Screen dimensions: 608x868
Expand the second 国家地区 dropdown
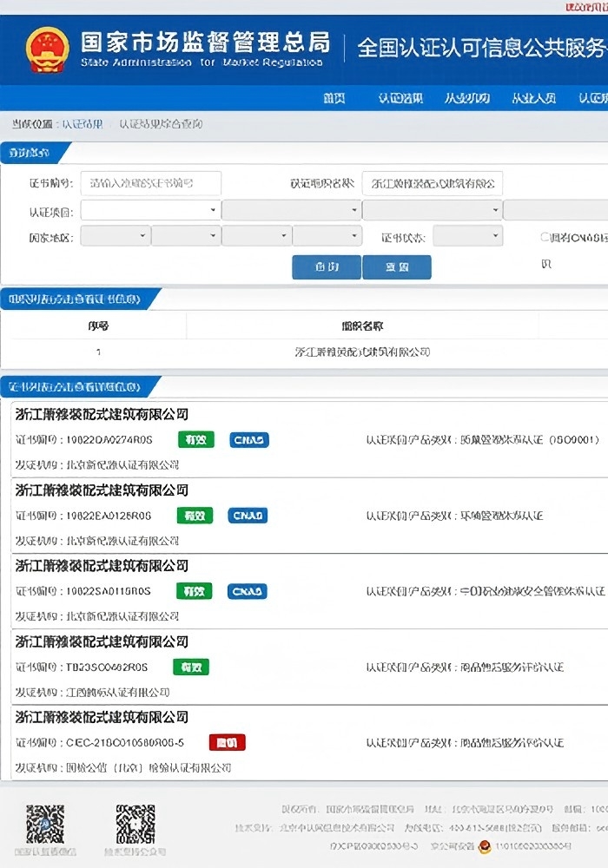click(186, 236)
